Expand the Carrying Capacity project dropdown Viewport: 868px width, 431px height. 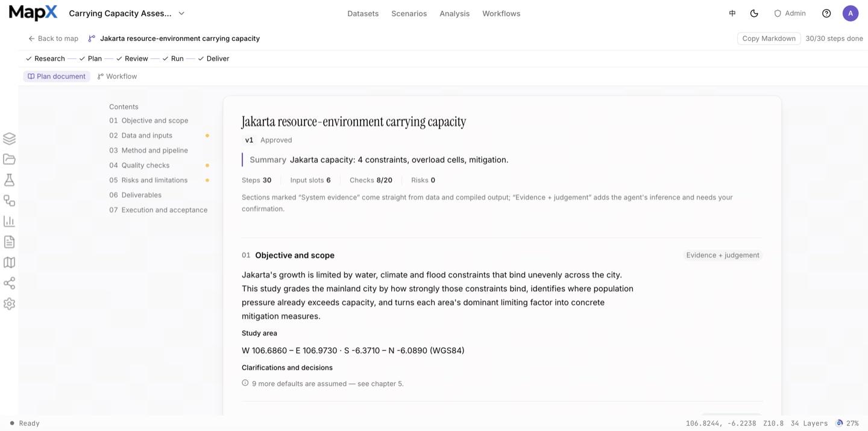coord(127,13)
